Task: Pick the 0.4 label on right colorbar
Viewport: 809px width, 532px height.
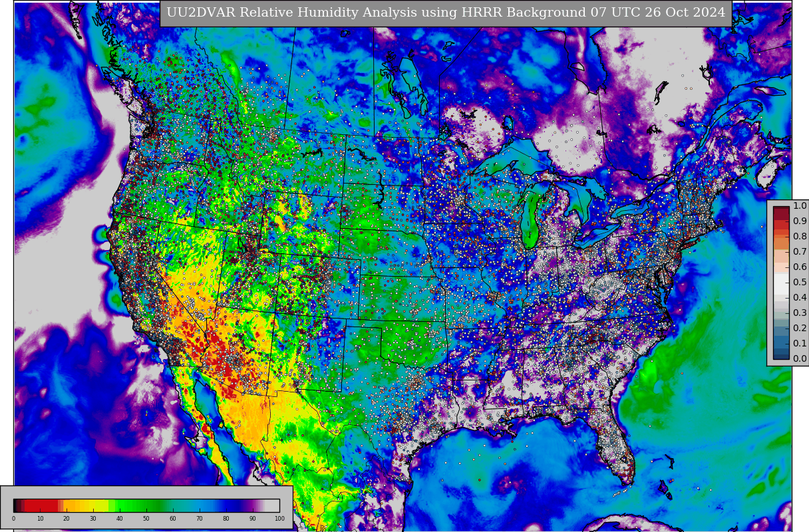Action: [x=800, y=297]
